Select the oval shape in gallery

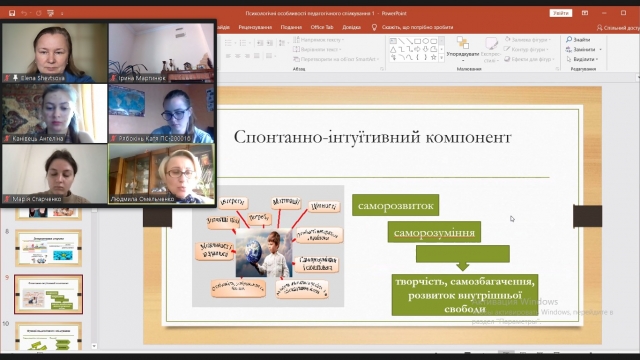click(425, 41)
